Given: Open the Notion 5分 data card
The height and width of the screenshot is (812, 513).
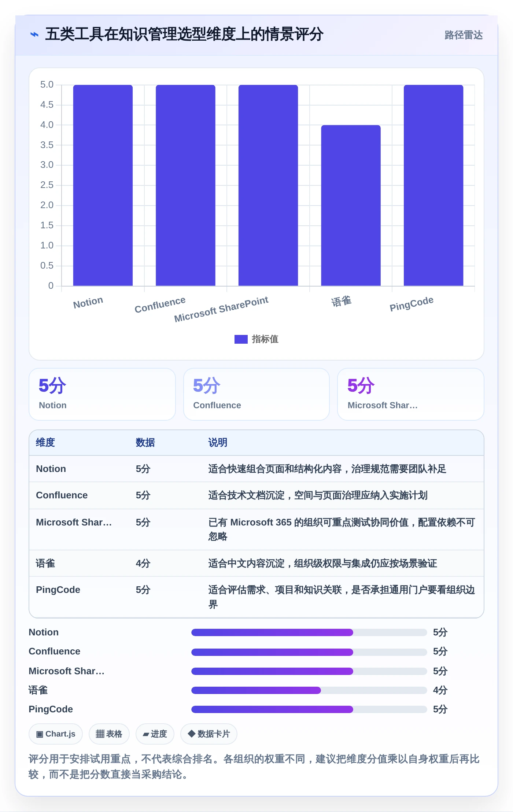Looking at the screenshot, I should (x=102, y=394).
